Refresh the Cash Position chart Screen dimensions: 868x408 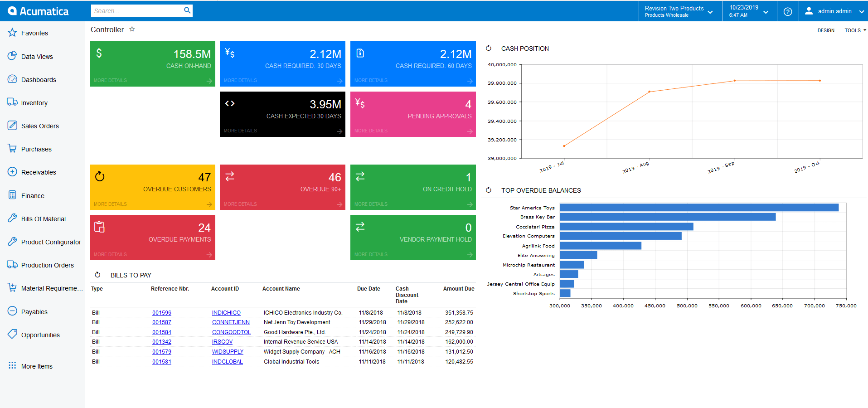(488, 48)
